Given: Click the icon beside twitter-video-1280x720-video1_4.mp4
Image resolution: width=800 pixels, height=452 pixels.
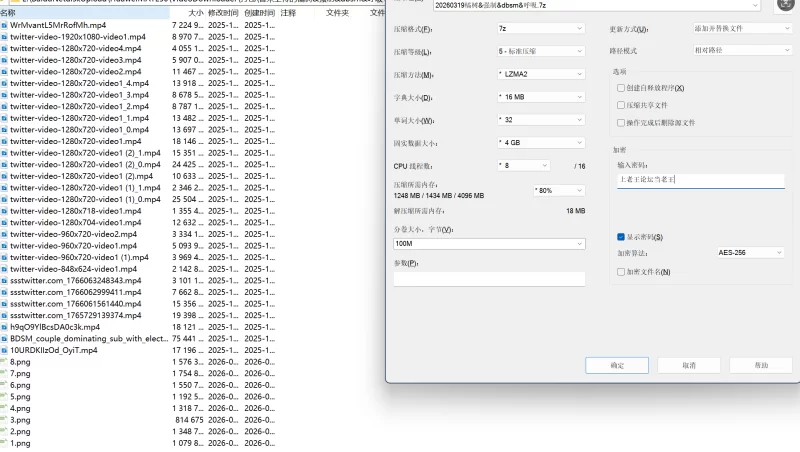Looking at the screenshot, I should coord(4,83).
